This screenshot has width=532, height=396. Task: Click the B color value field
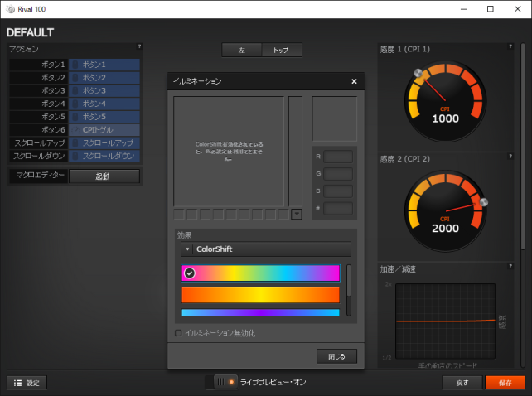(x=338, y=191)
